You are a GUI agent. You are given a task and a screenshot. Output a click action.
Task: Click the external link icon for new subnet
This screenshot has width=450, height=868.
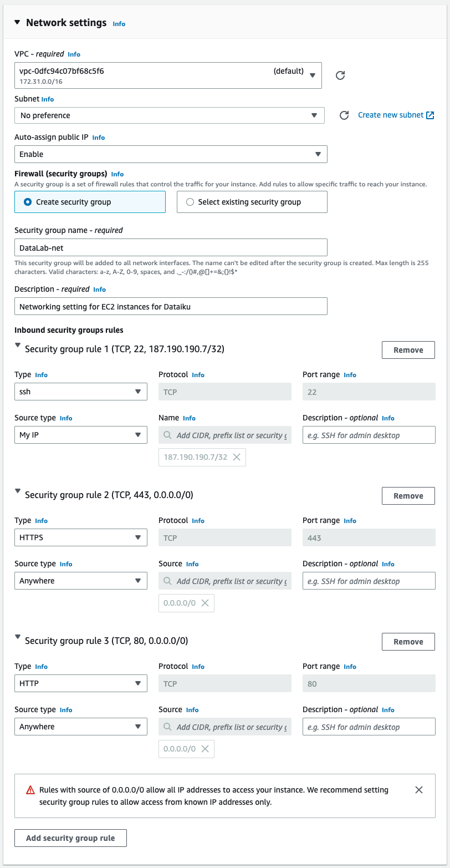(430, 115)
